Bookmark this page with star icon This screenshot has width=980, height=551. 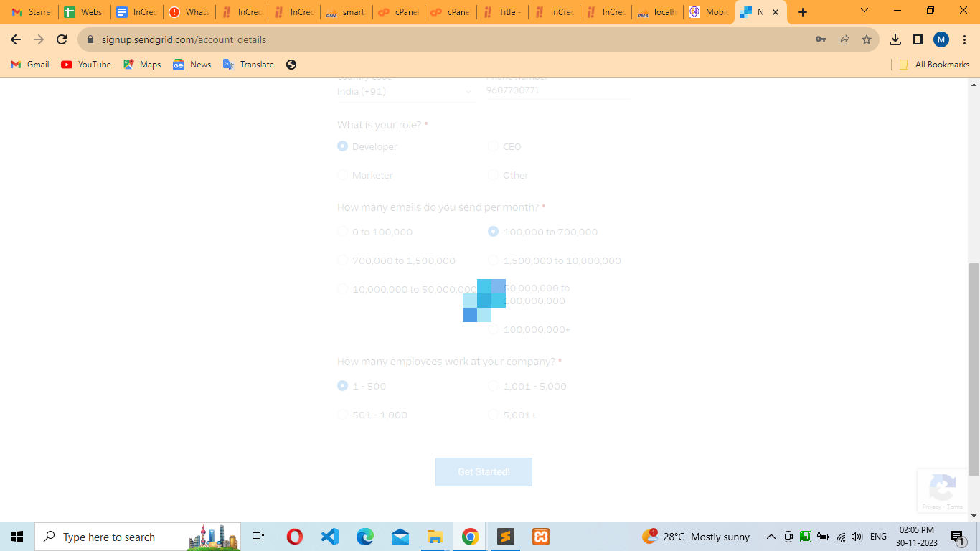867,39
